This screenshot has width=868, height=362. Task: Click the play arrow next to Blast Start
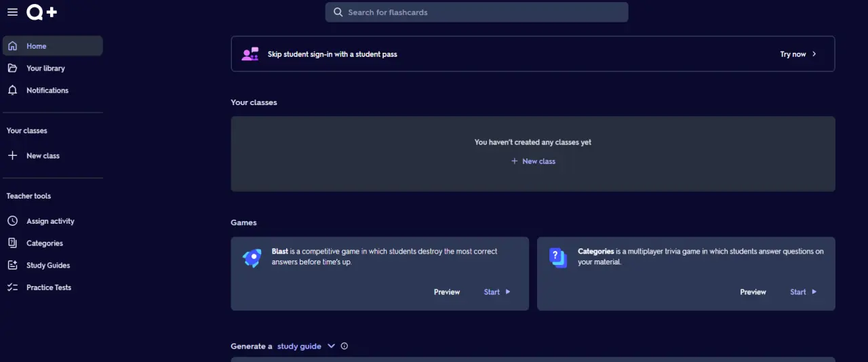pos(508,292)
